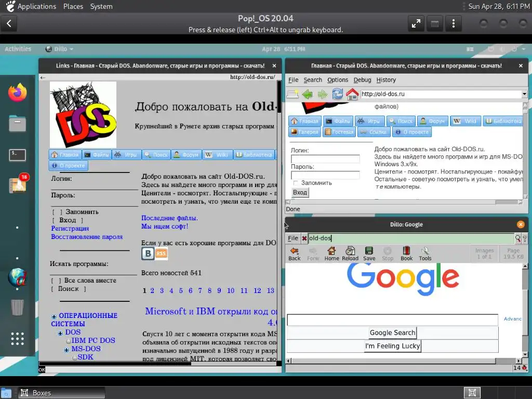Open Book bookmarks in Dillo

tap(406, 254)
